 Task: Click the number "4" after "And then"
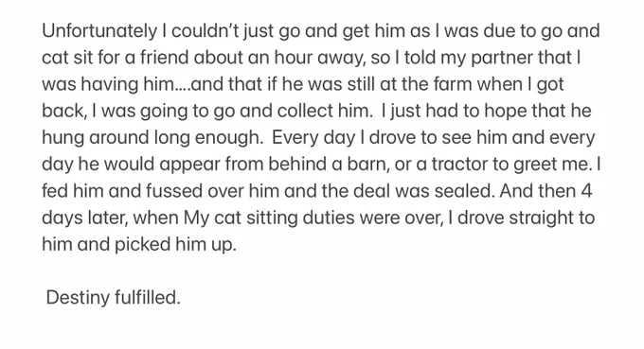pos(586,191)
